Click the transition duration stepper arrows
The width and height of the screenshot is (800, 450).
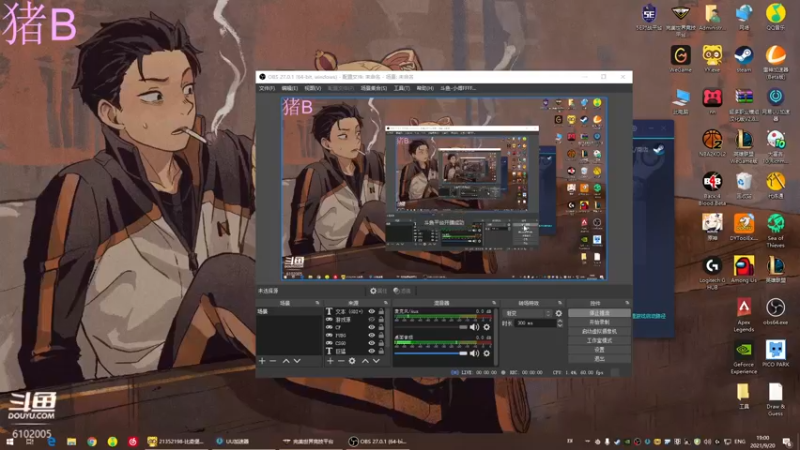click(x=560, y=323)
